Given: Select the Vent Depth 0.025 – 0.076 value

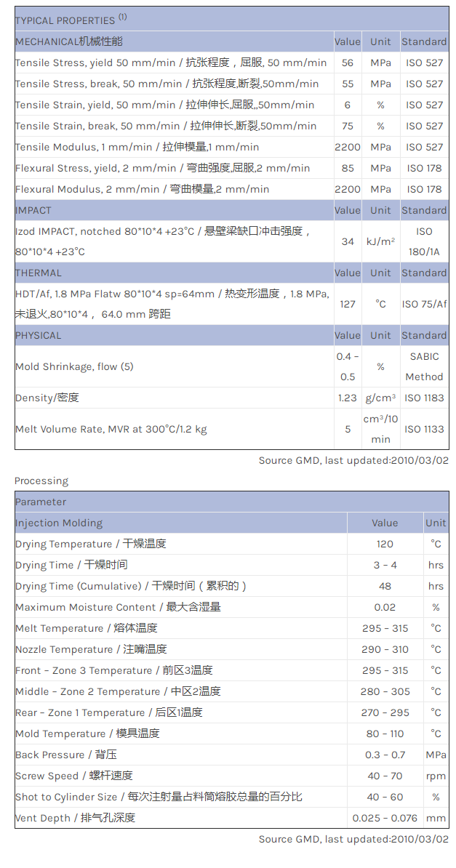Looking at the screenshot, I should [385, 818].
